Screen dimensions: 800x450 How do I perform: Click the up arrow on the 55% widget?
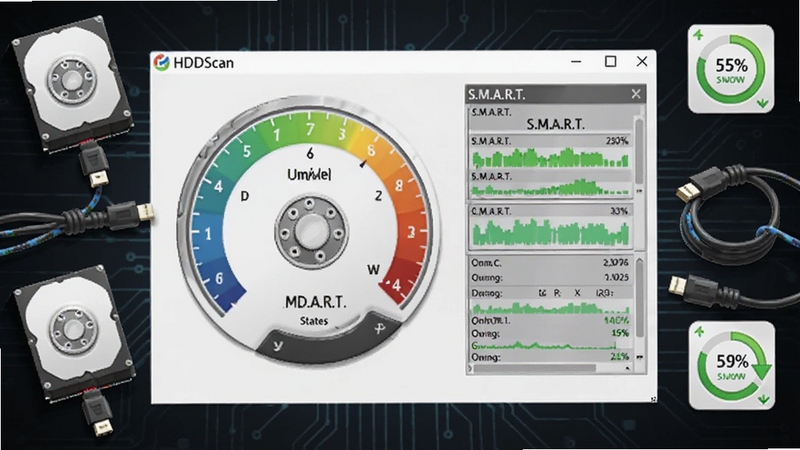tap(698, 35)
